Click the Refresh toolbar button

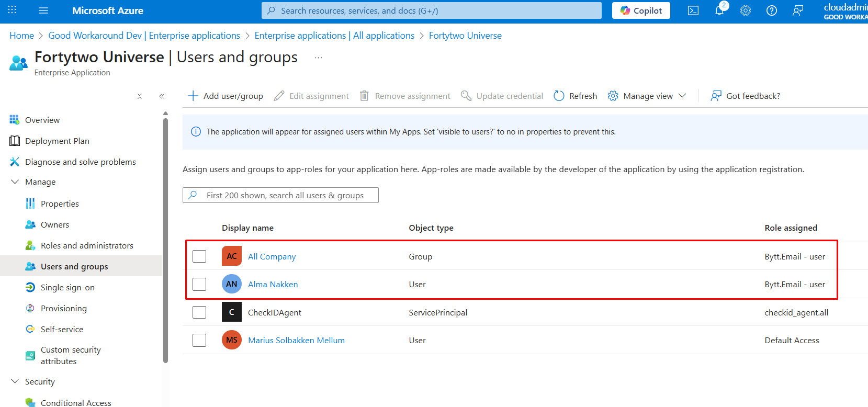(576, 96)
